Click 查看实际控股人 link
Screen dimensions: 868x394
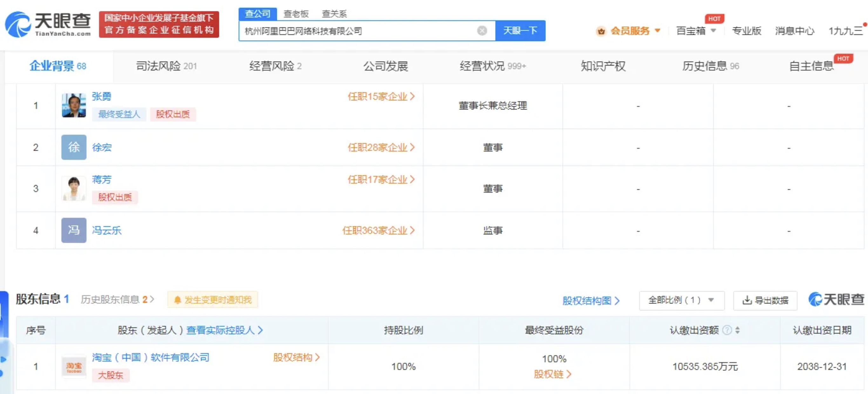224,330
